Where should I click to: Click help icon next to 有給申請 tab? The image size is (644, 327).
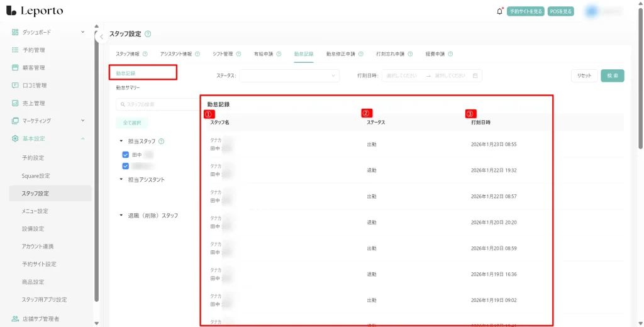click(279, 54)
